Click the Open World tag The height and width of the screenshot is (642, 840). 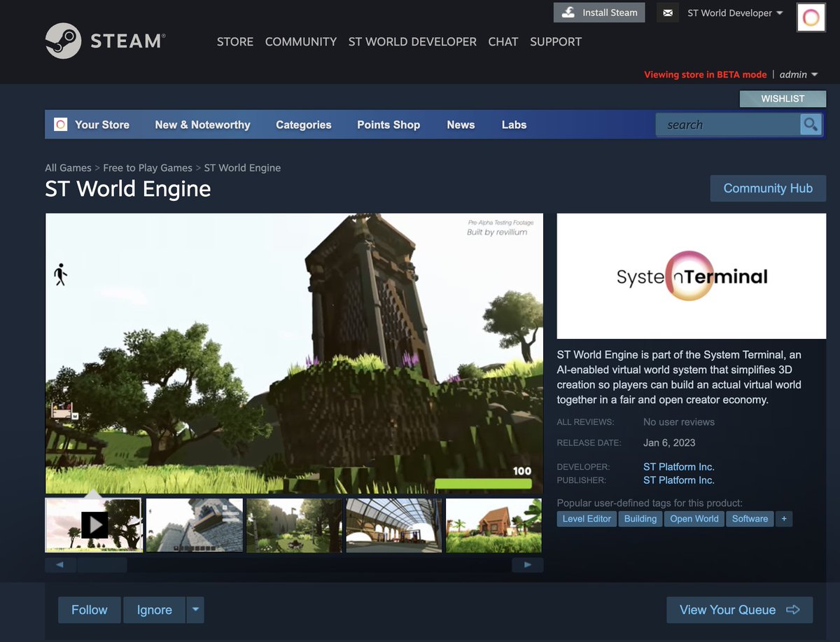[x=694, y=519]
